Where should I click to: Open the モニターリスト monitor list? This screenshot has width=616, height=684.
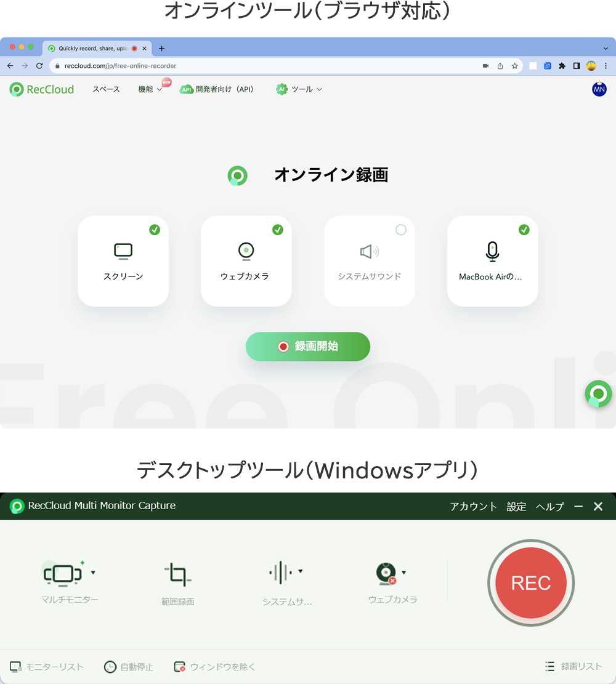(x=47, y=667)
